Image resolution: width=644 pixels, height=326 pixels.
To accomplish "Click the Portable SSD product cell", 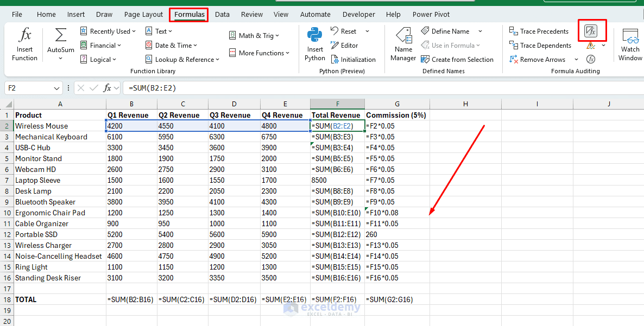I will [x=60, y=234].
